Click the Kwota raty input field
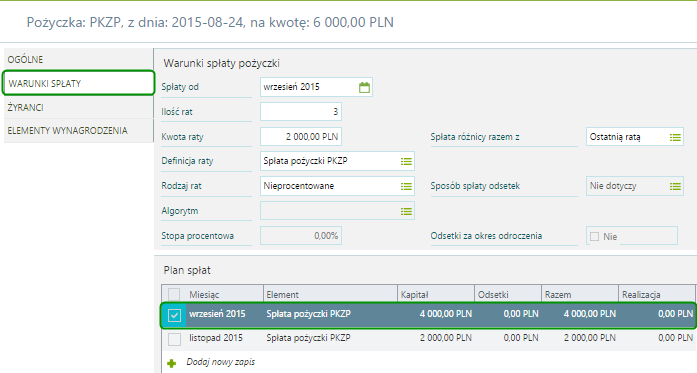Image resolution: width=697 pixels, height=373 pixels. (300, 136)
